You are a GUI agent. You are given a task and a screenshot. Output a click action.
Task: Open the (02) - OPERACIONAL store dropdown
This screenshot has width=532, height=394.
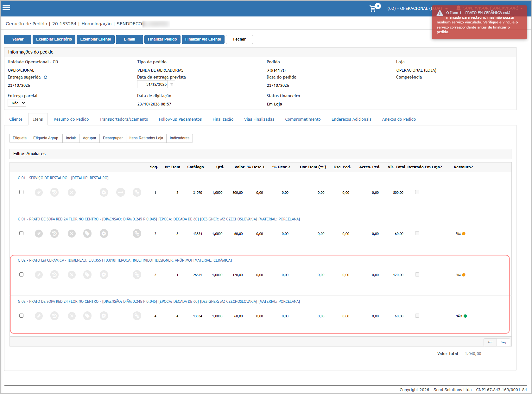click(417, 8)
